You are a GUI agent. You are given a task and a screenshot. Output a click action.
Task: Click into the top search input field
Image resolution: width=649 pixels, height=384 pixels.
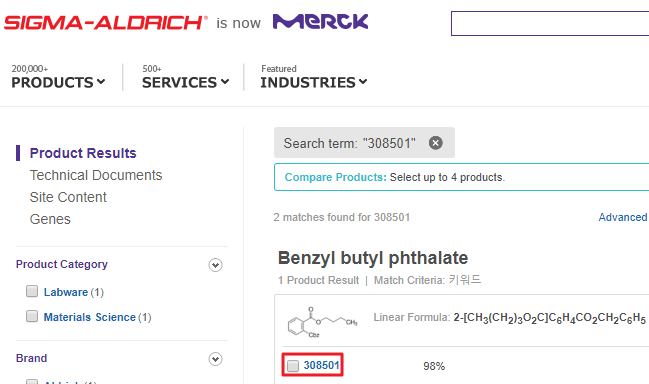point(550,24)
